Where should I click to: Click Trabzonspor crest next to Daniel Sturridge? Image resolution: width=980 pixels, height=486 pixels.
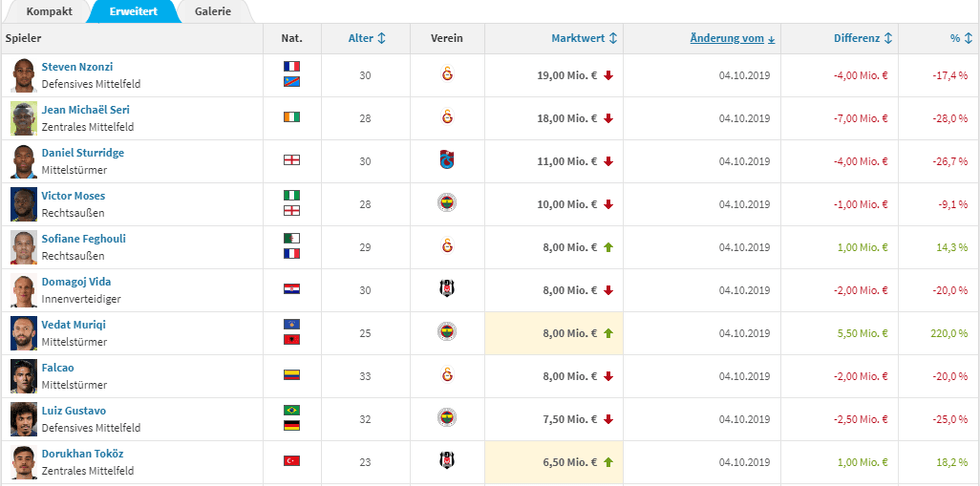(447, 160)
